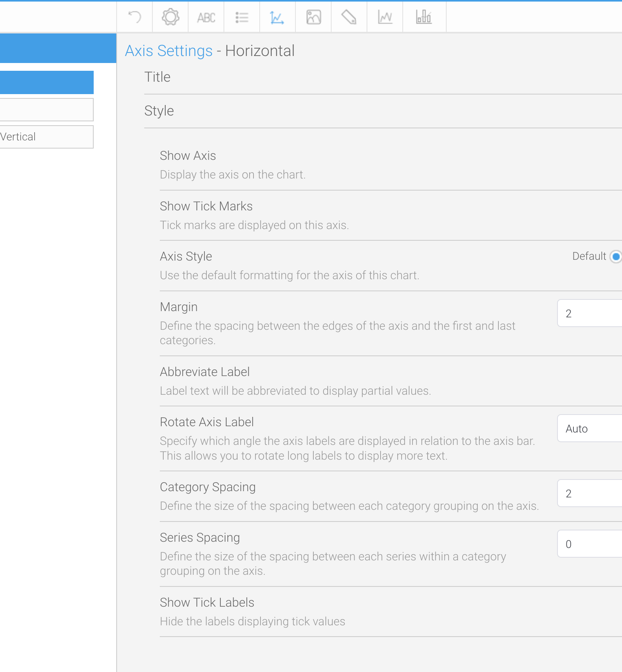Click the Margin value field
Screen dimensions: 622x672
click(x=590, y=313)
